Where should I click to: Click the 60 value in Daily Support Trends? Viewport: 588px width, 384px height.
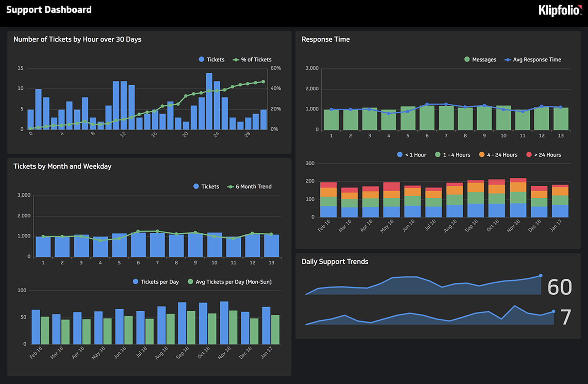tap(560, 287)
